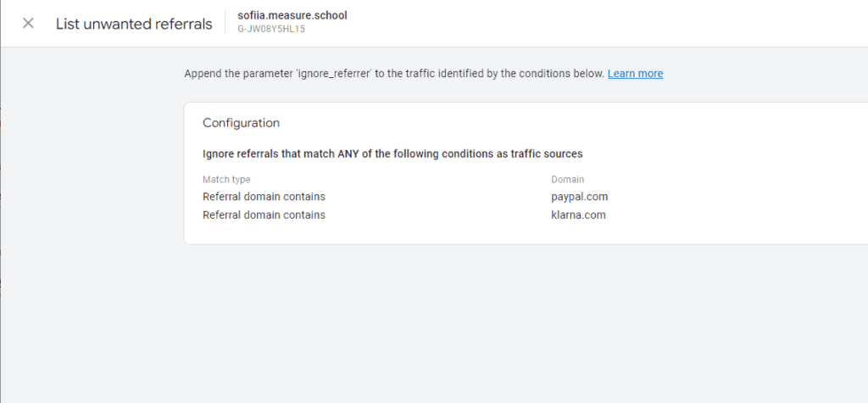
Task: Click the List unwanted referrals title
Action: pyautogui.click(x=134, y=24)
